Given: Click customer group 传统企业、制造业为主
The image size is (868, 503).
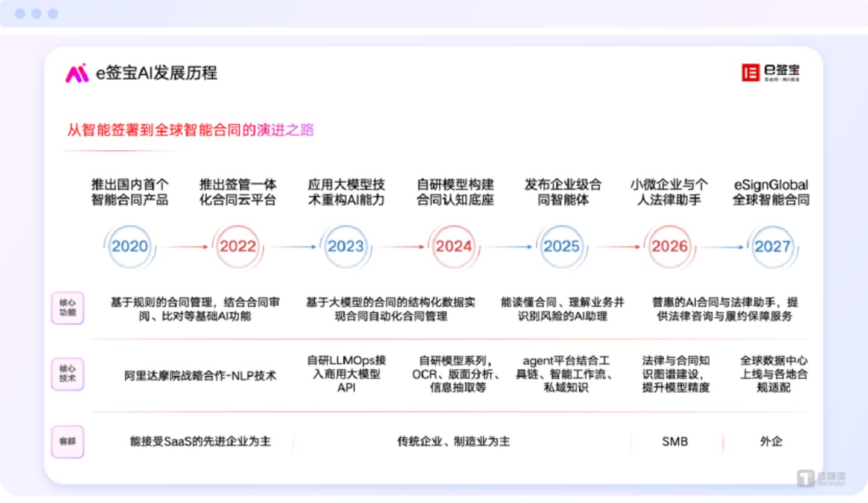Looking at the screenshot, I should pyautogui.click(x=453, y=441).
